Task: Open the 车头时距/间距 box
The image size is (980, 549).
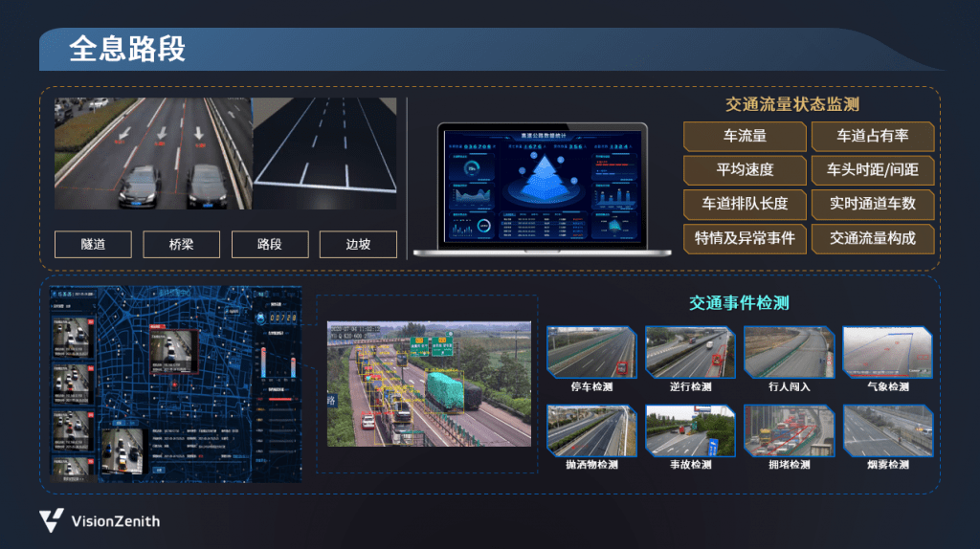Action: coord(872,170)
